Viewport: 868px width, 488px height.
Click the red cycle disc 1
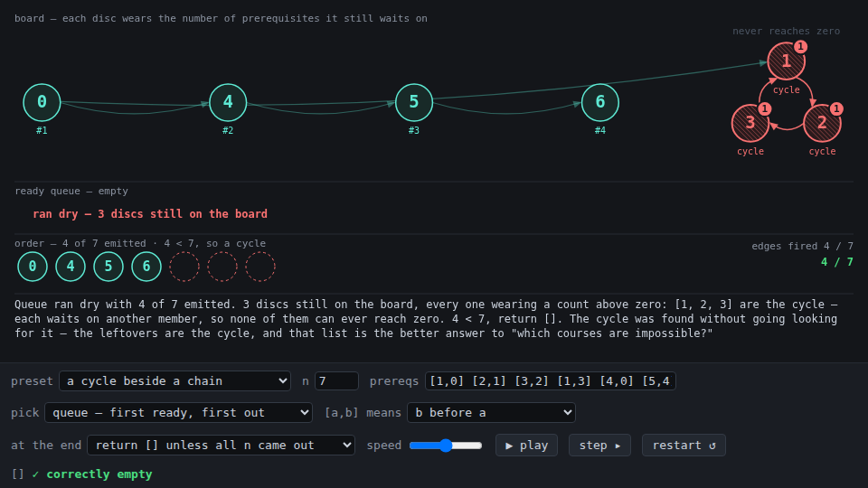786,61
